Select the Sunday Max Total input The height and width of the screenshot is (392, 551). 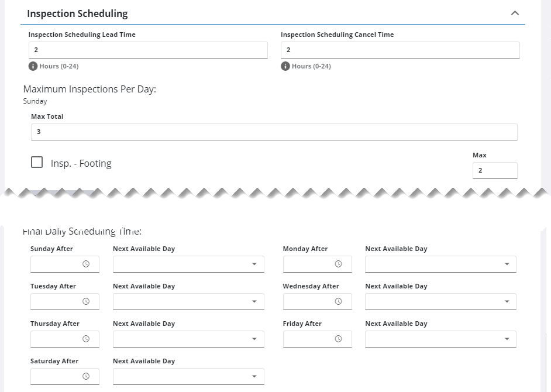click(274, 132)
